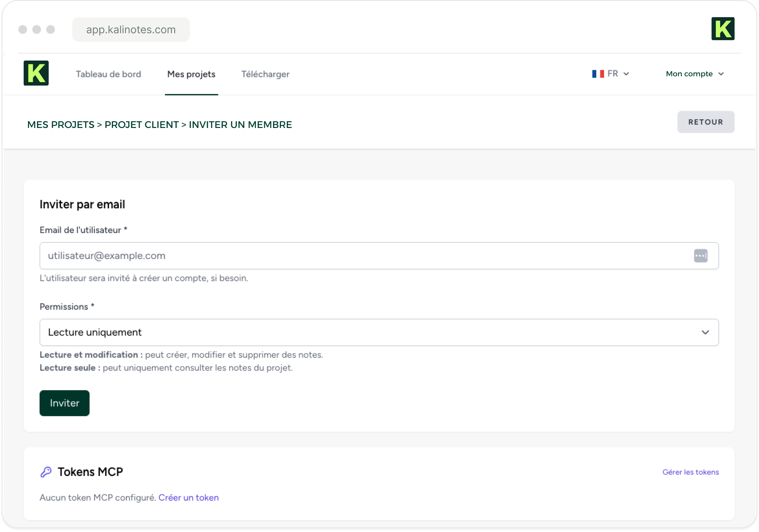Click the Lecture et modification description line
Image resolution: width=759 pixels, height=532 pixels.
click(x=181, y=355)
